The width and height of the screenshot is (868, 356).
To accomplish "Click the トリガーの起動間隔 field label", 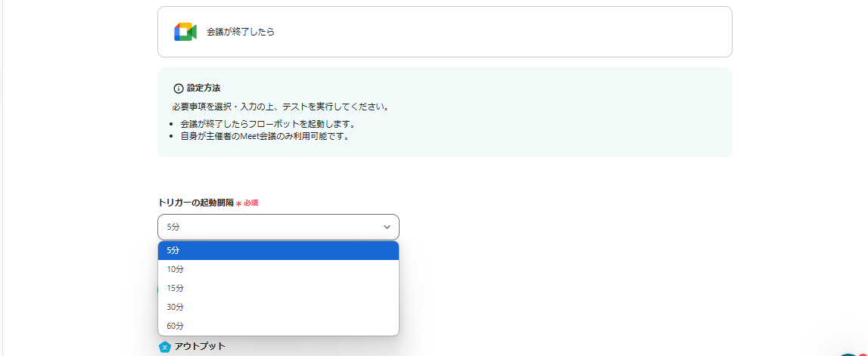I will point(196,203).
